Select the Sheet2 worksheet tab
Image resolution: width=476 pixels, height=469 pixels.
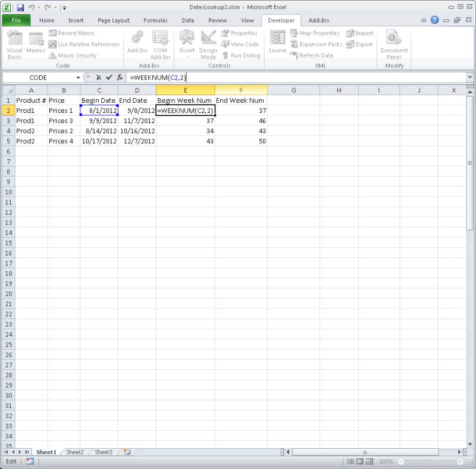click(x=75, y=452)
